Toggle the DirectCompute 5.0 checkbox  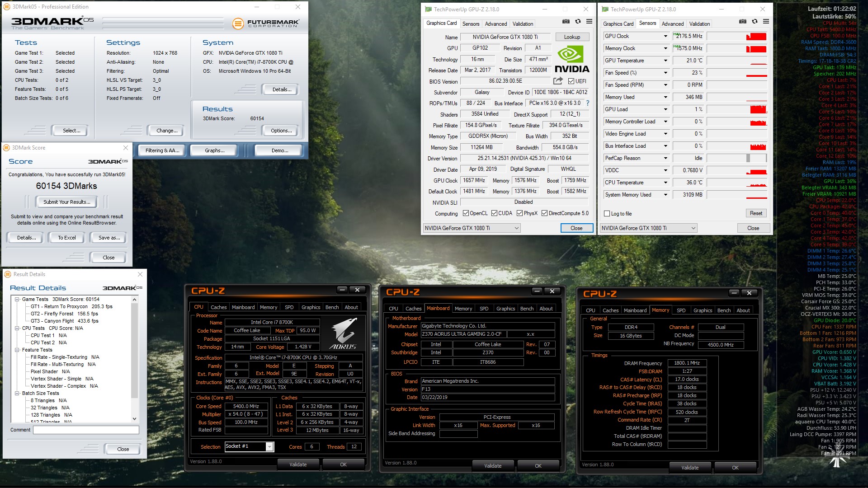click(x=544, y=213)
